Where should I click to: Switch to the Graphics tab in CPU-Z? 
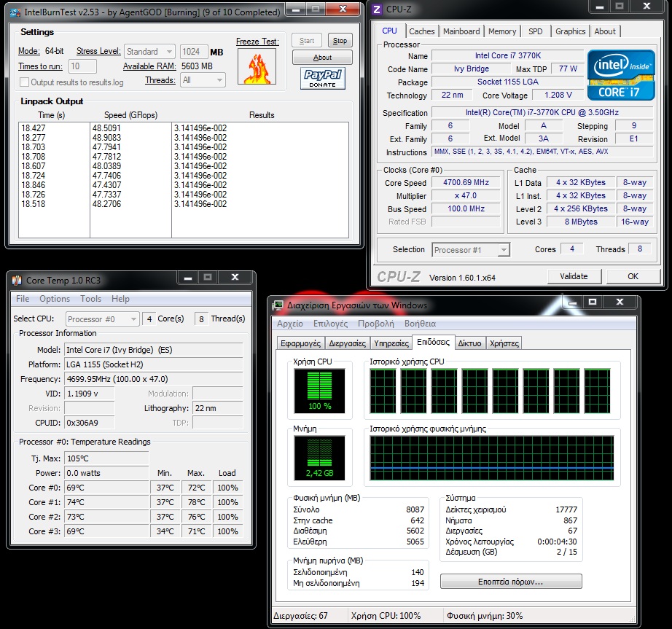click(571, 31)
